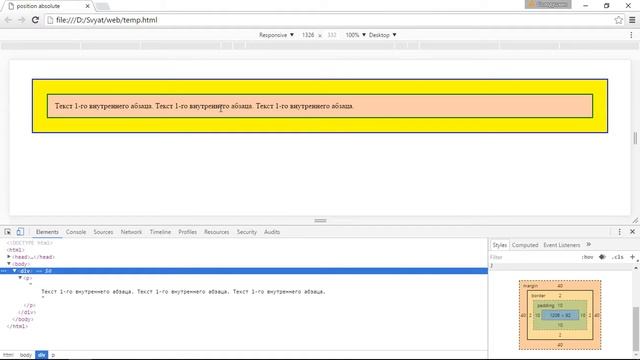Select the Event Listeners sidebar tab
Image resolution: width=640 pixels, height=360 pixels.
click(x=562, y=245)
